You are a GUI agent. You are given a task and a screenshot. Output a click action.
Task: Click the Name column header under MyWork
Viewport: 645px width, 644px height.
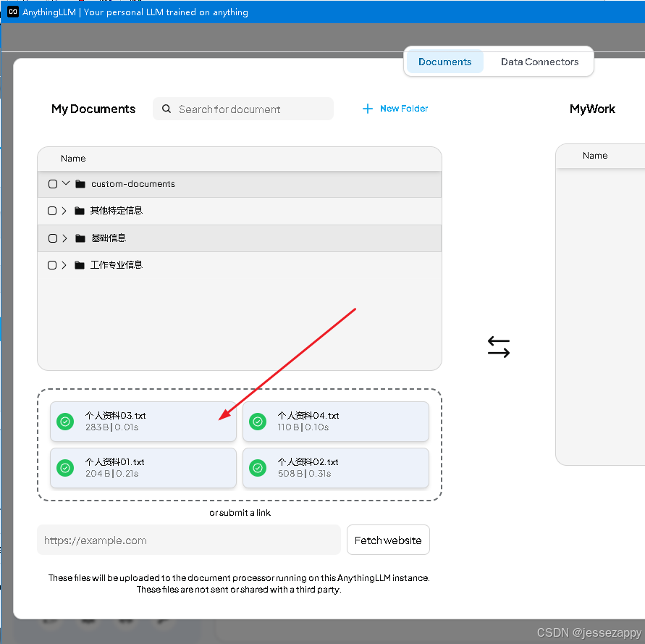coord(595,156)
